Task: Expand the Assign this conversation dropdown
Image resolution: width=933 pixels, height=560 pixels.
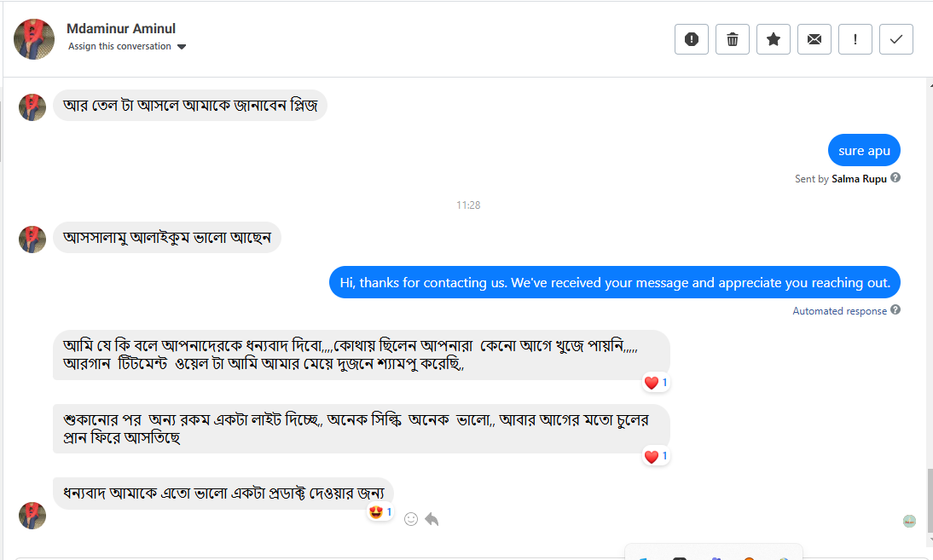Action: [182, 47]
